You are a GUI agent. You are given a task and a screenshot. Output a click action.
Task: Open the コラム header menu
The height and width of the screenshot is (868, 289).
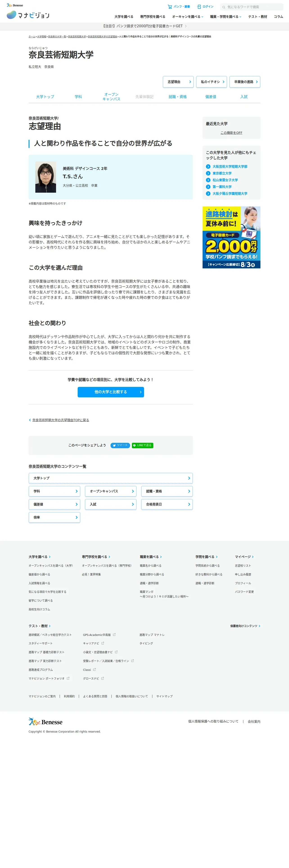click(279, 17)
